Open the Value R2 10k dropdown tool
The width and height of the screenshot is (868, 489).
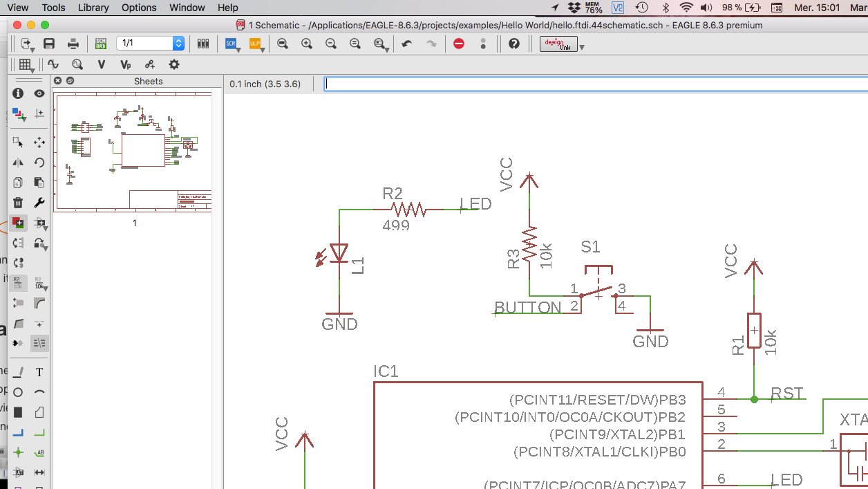click(x=40, y=282)
